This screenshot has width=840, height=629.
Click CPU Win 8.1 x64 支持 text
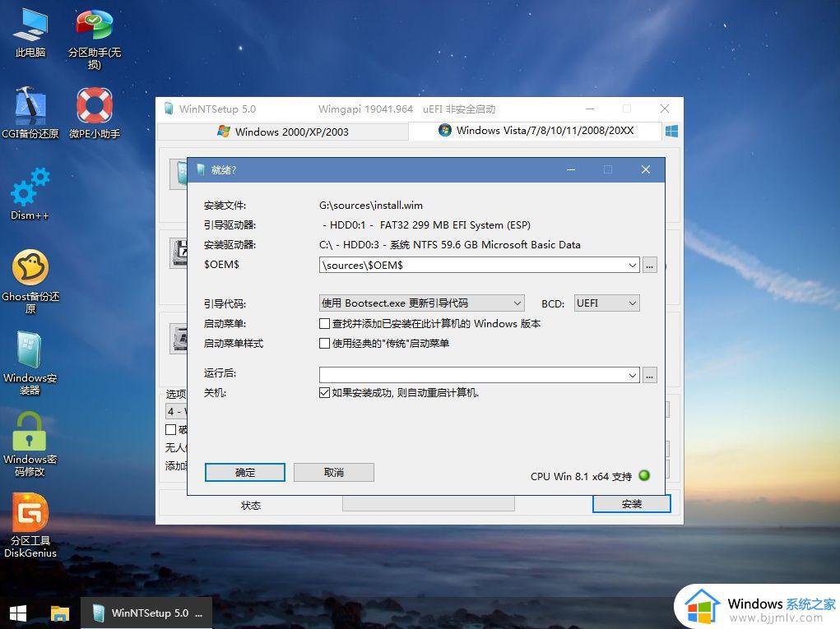581,476
